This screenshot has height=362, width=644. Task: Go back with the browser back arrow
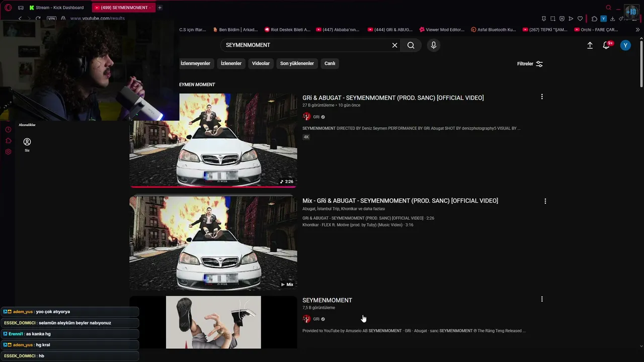tap(20, 19)
